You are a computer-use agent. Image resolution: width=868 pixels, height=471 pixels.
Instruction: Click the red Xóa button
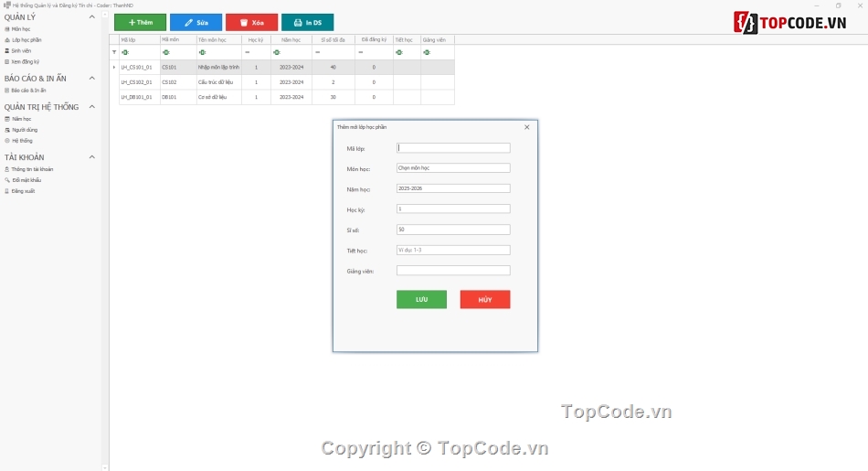pyautogui.click(x=252, y=22)
